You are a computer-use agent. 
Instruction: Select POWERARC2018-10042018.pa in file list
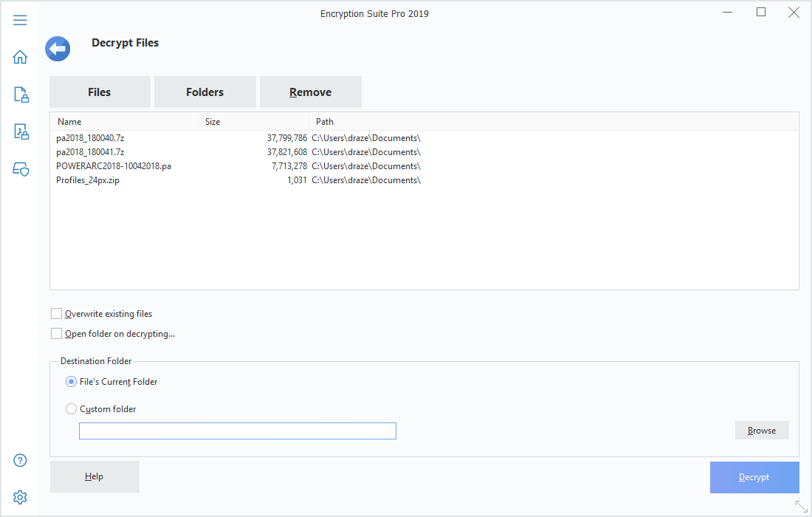[x=114, y=166]
